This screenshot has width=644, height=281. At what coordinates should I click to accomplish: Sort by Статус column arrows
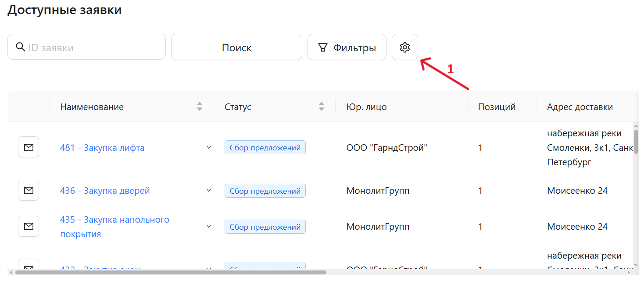pyautogui.click(x=322, y=106)
